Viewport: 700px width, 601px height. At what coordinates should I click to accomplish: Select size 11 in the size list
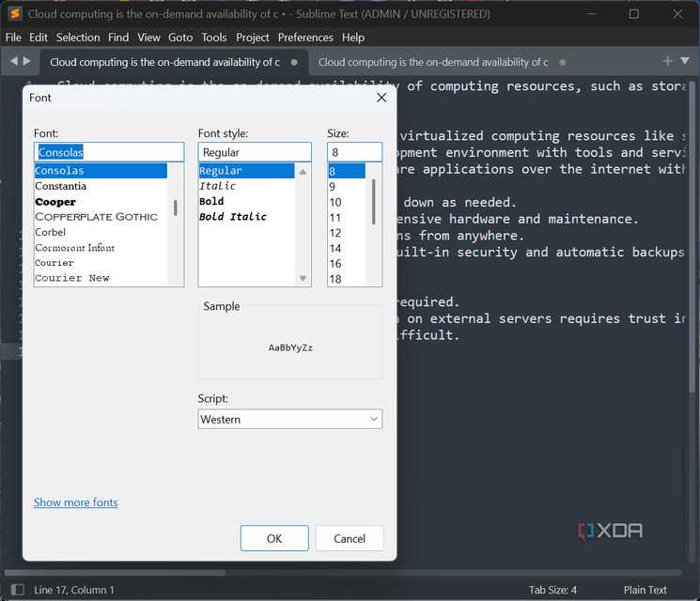(347, 217)
